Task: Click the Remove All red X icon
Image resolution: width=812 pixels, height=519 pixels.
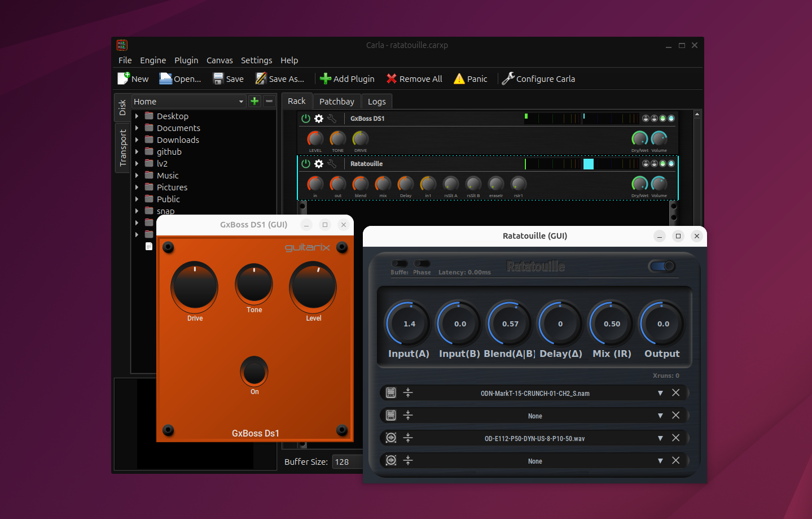Action: click(391, 79)
